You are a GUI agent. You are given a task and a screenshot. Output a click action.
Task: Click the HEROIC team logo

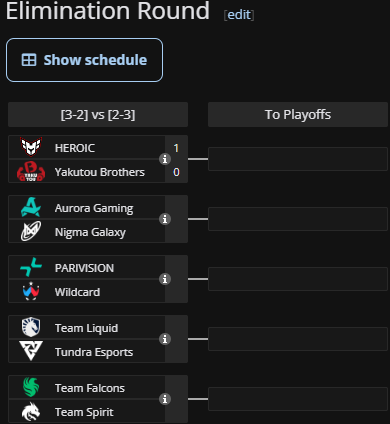pos(31,147)
